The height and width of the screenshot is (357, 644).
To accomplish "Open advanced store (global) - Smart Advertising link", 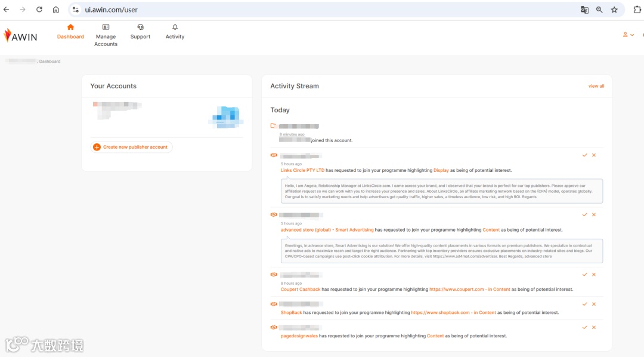I will pyautogui.click(x=327, y=230).
